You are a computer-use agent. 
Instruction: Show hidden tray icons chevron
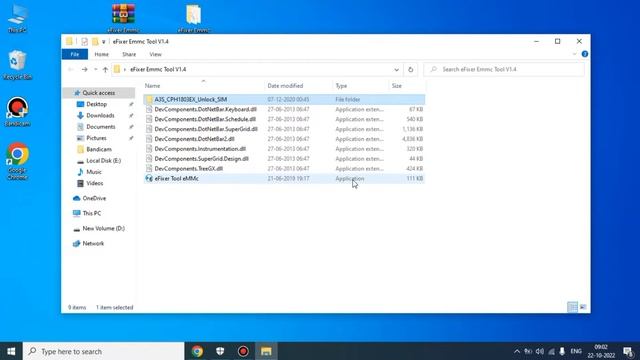517,351
